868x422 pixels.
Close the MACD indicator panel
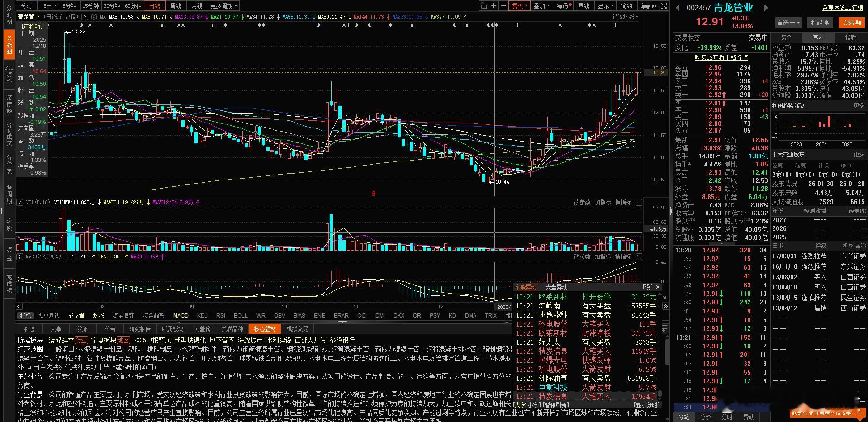(x=639, y=256)
